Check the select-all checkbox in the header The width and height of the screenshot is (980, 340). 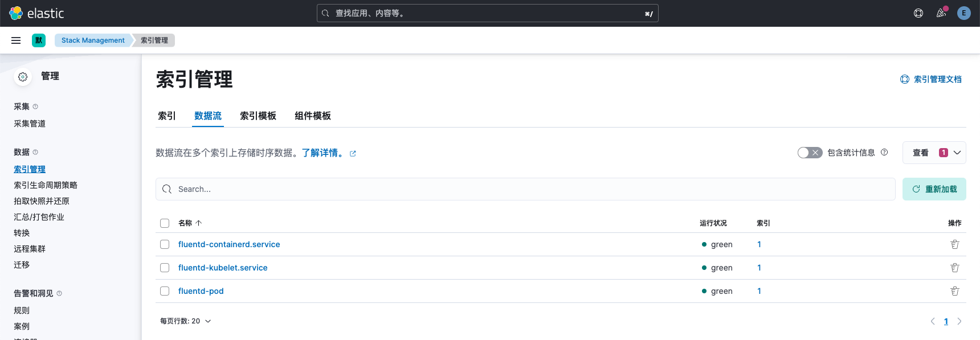(x=165, y=223)
